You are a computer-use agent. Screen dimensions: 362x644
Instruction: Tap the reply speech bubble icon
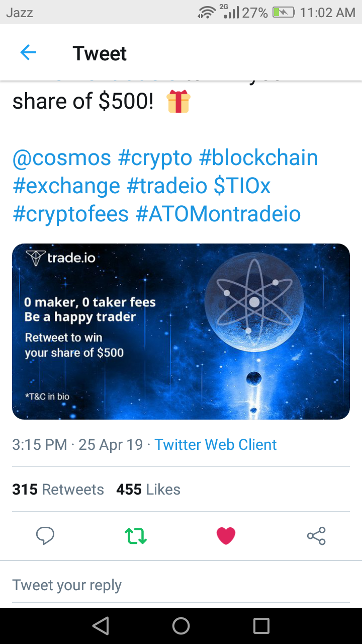pyautogui.click(x=45, y=536)
